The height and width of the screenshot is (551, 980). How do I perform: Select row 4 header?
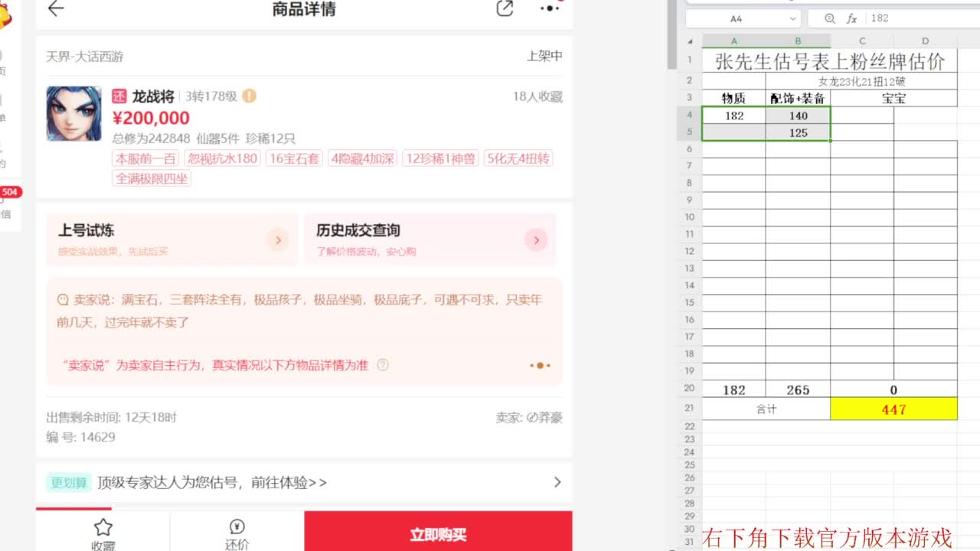pyautogui.click(x=690, y=116)
